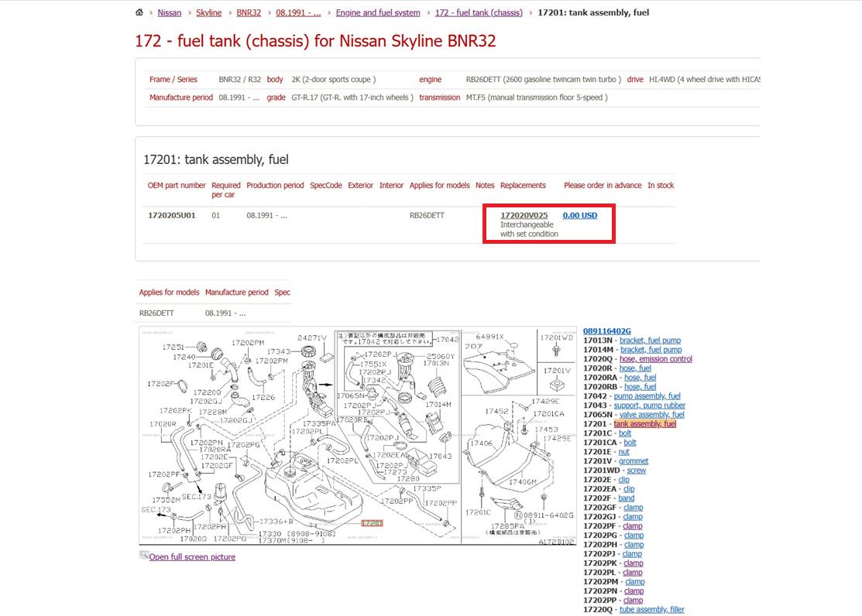Click highlighted 17201 label in diagram
The width and height of the screenshot is (862, 616).
click(x=372, y=523)
